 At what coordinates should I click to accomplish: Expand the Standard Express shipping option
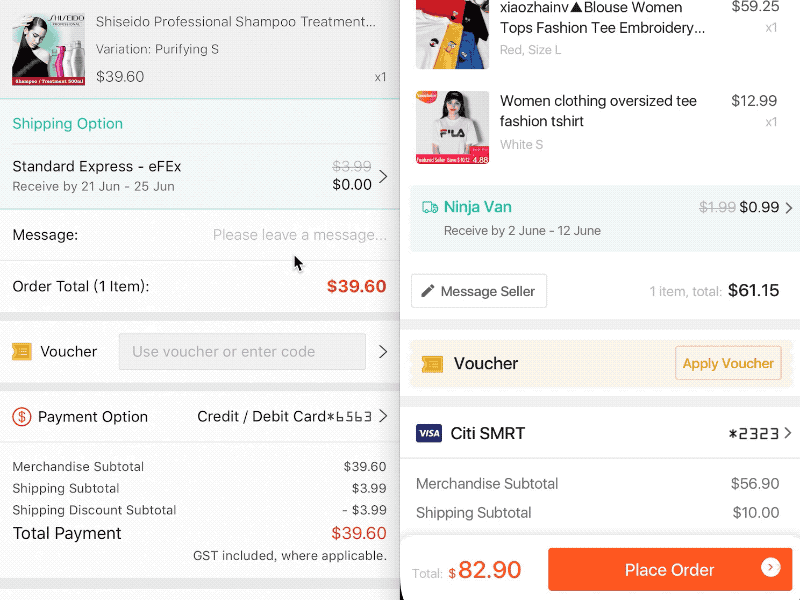click(381, 176)
